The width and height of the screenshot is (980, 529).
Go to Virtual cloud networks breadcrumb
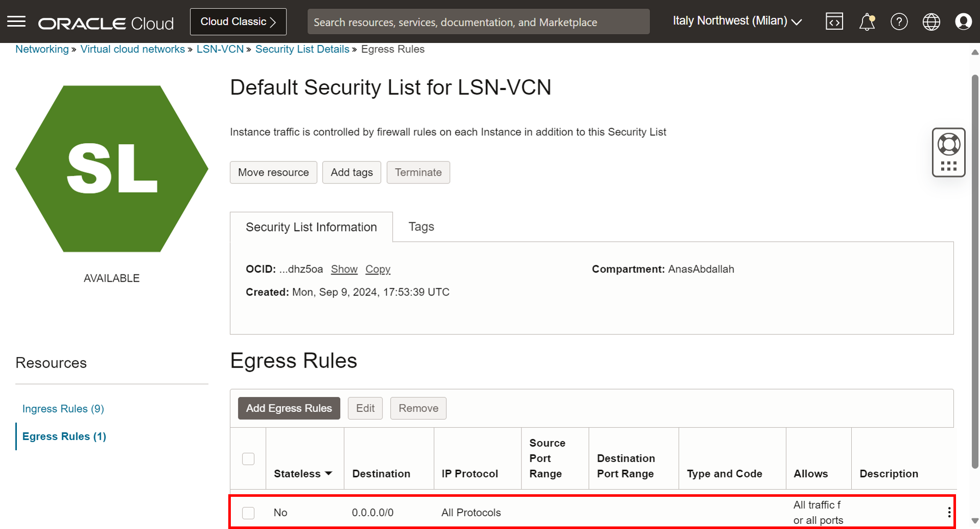click(133, 49)
